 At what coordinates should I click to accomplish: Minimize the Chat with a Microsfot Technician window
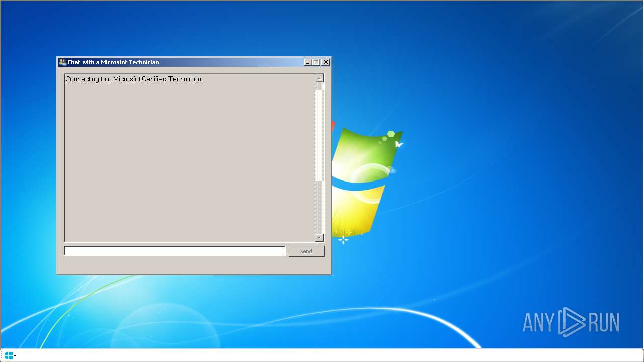point(308,62)
